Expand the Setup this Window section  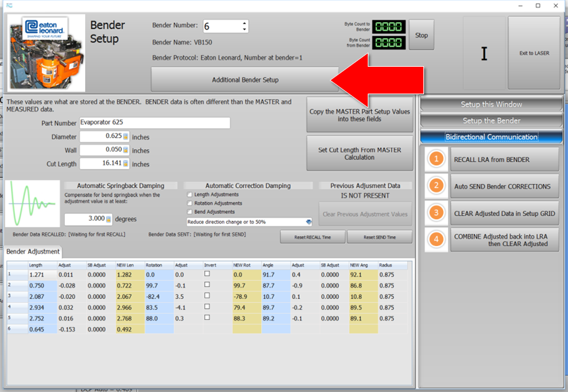pyautogui.click(x=491, y=104)
